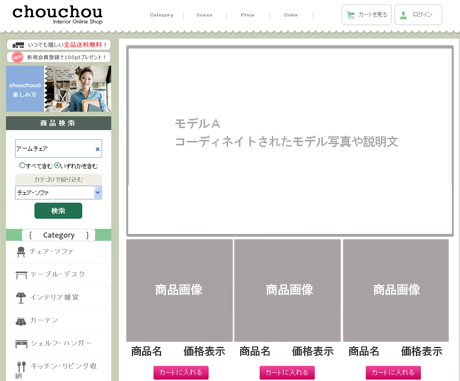Click the delivery truck free shipping icon
This screenshot has height=381, width=460.
[x=18, y=45]
